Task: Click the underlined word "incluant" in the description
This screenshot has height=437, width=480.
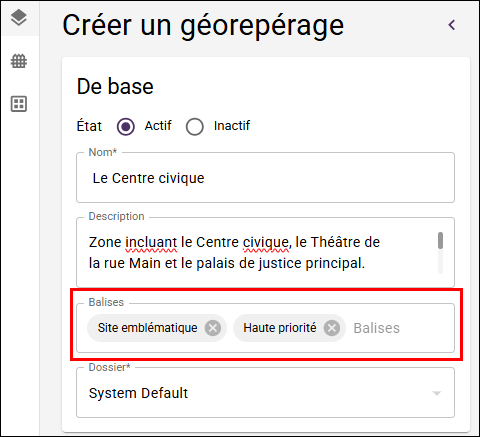Action: coord(151,242)
